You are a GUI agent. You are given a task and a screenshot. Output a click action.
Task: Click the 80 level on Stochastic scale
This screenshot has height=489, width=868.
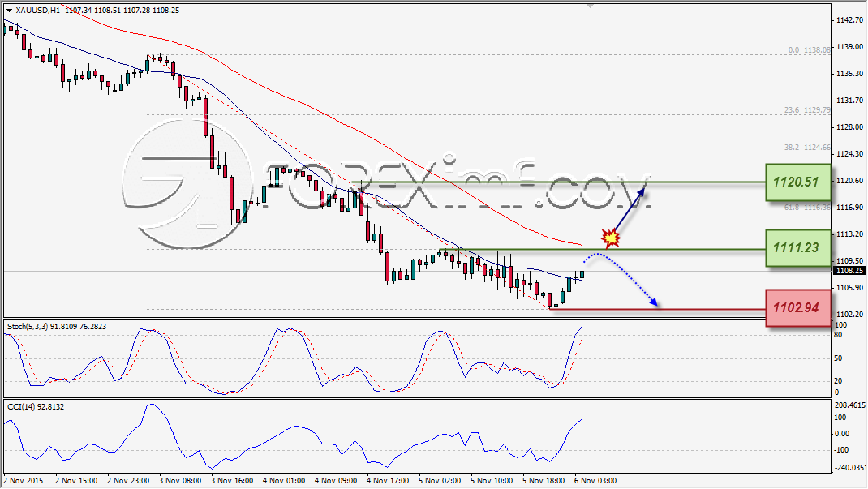click(838, 335)
